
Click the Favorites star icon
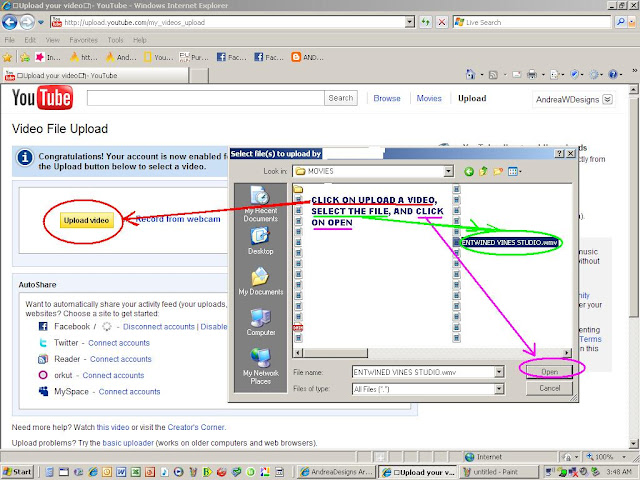click(x=7, y=58)
